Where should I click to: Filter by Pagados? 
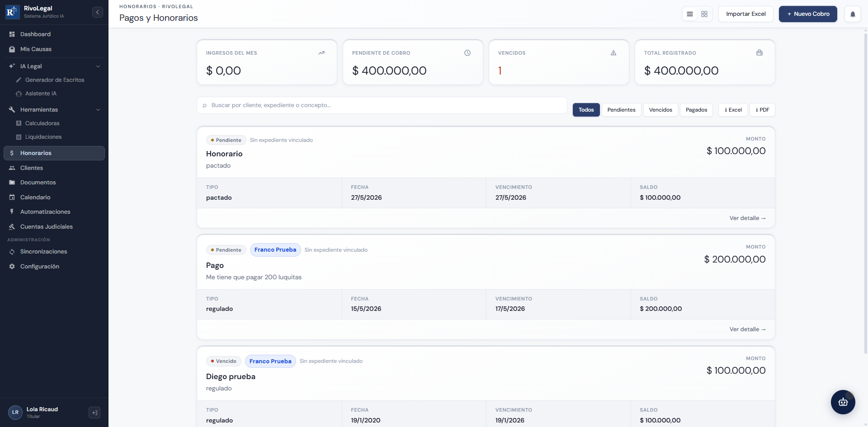(x=696, y=110)
